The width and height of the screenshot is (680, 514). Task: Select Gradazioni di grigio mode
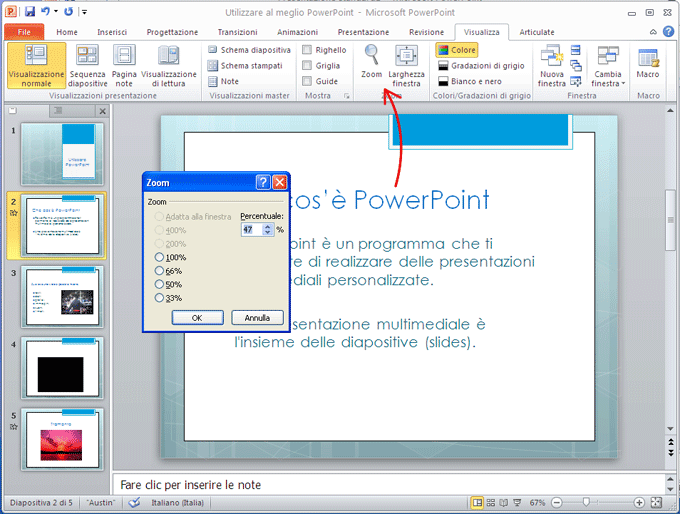(x=481, y=65)
